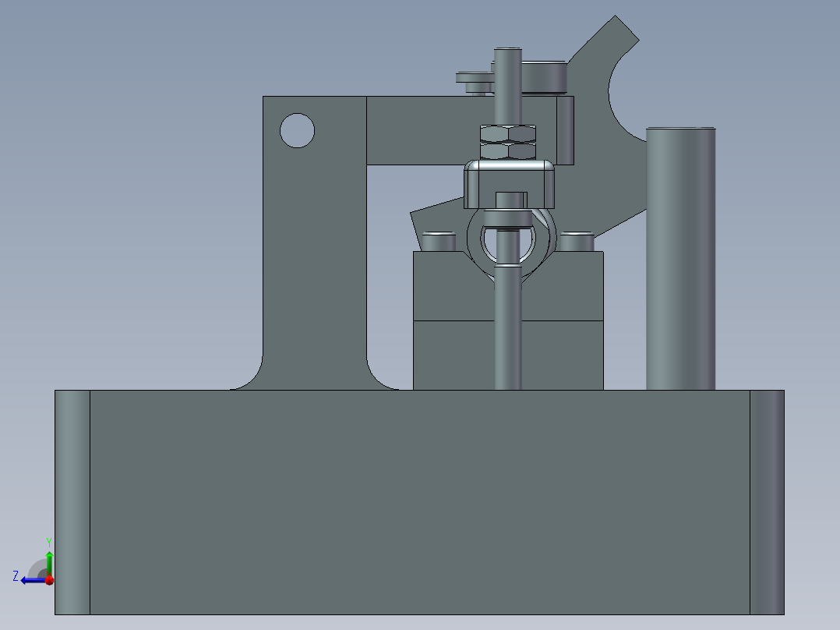840x630 pixels.
Task: Click the circular hole in the support arm
Action: pyautogui.click(x=297, y=129)
